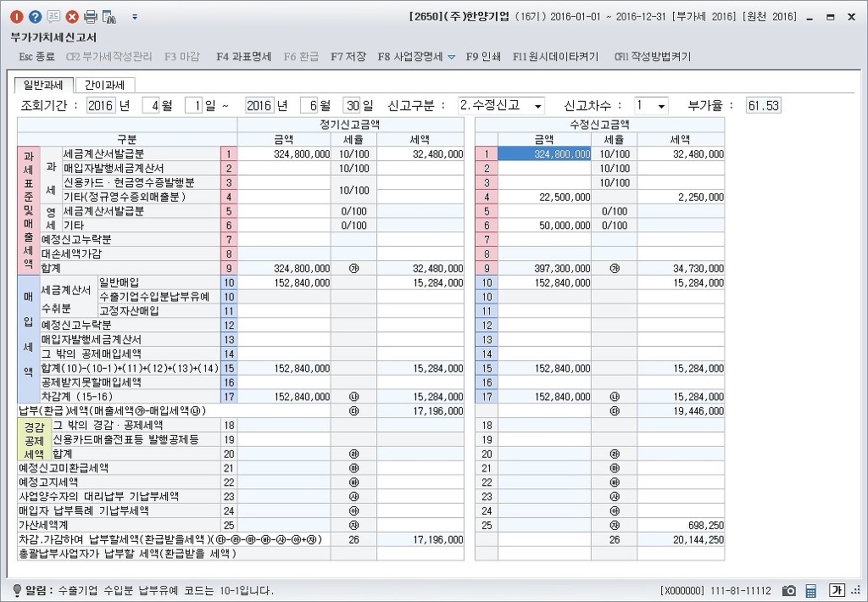Toggle the 가 Korean input mode indicator
The height and width of the screenshot is (602, 868).
pyautogui.click(x=837, y=590)
